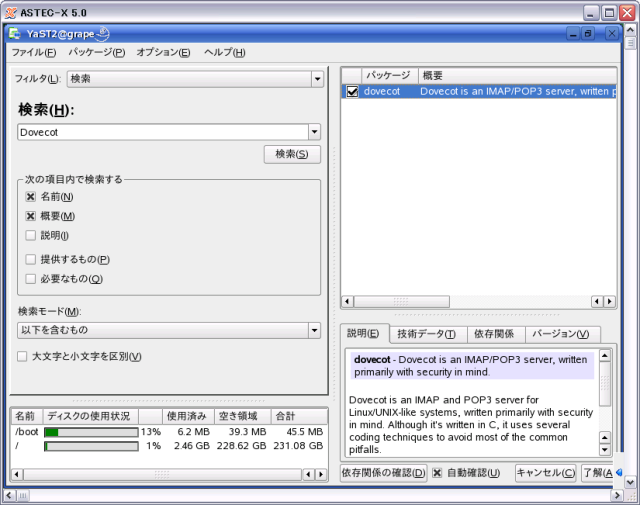Open the 検索モード dropdown

pyautogui.click(x=314, y=330)
